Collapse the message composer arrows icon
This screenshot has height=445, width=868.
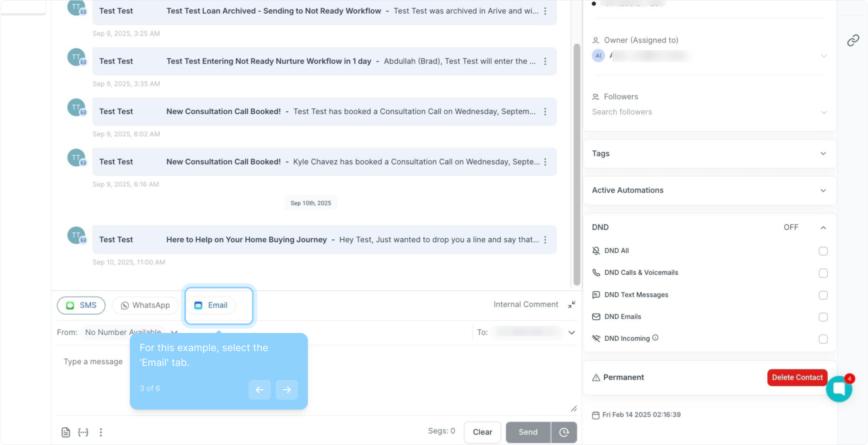click(x=572, y=304)
